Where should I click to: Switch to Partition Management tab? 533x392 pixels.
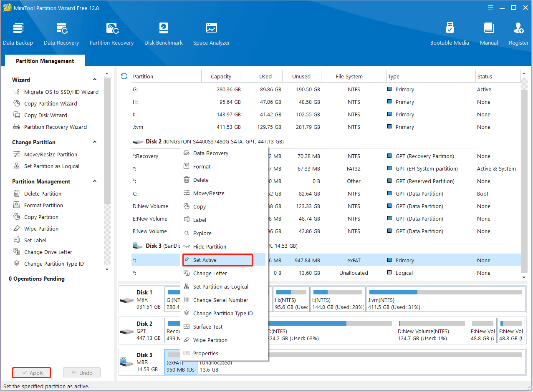tap(45, 61)
